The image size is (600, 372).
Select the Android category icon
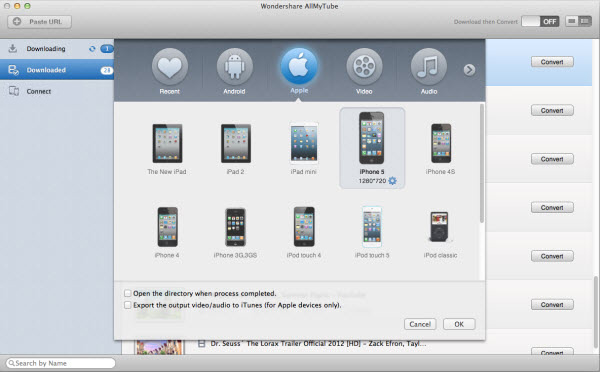234,67
